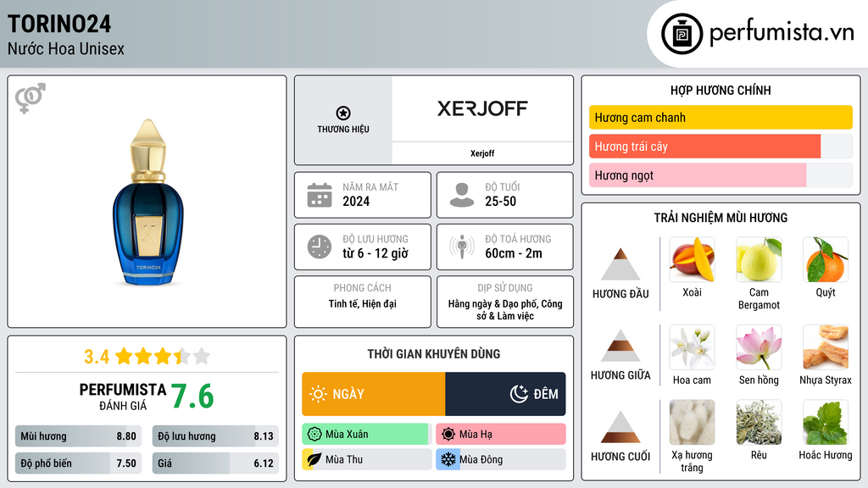Click the unisex gender symbol icon
This screenshot has width=868, height=488.
30,98
